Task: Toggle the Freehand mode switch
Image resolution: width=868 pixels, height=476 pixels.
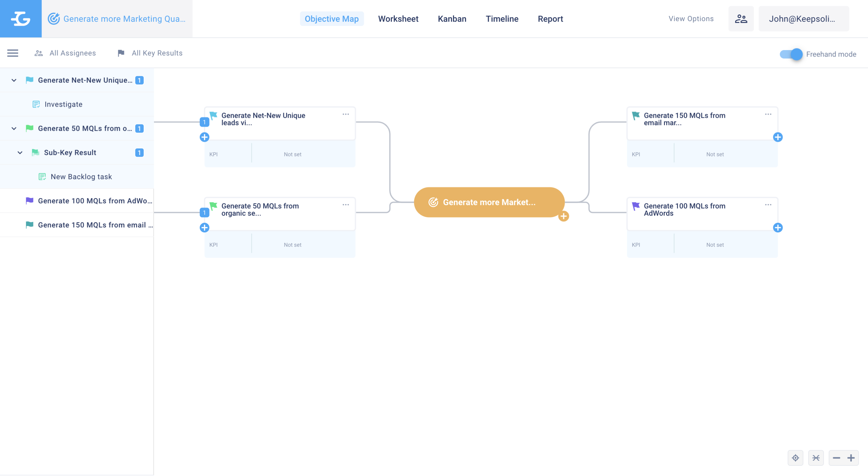Action: tap(791, 54)
